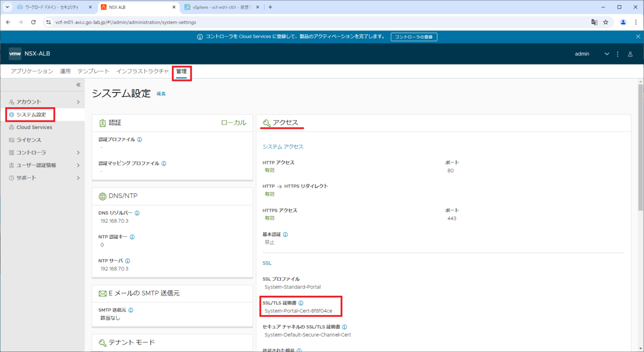Click info icon next to NTP 認証キー

point(132,237)
